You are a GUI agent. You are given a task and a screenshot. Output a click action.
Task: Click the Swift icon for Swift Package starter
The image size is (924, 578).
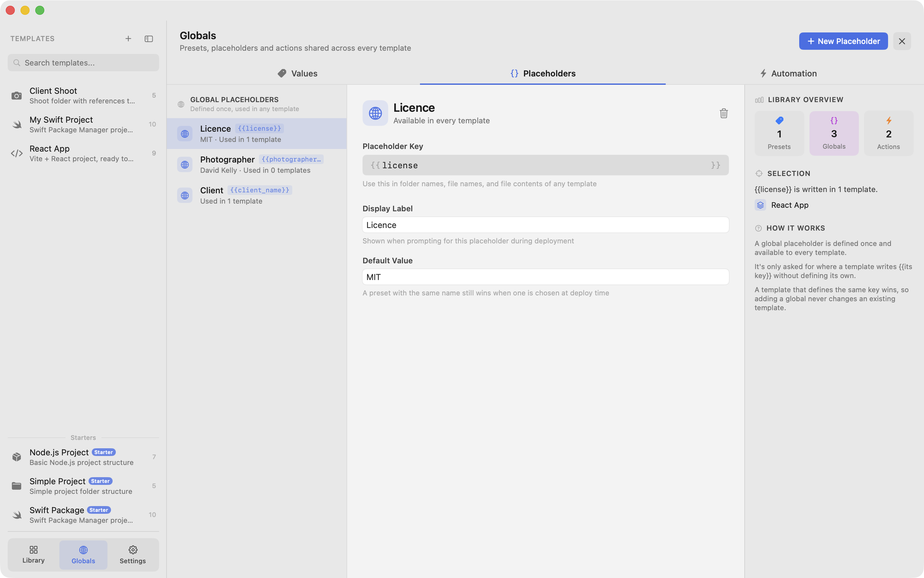click(x=16, y=515)
